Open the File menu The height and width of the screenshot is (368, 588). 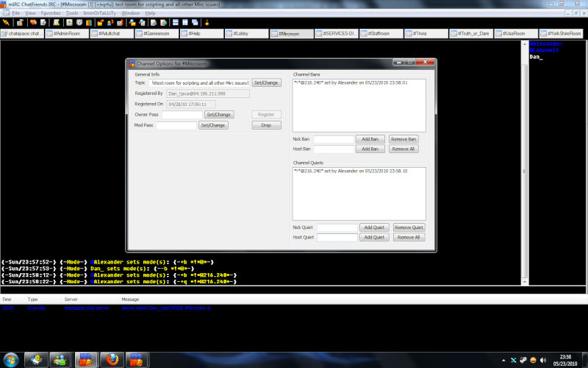[15, 13]
